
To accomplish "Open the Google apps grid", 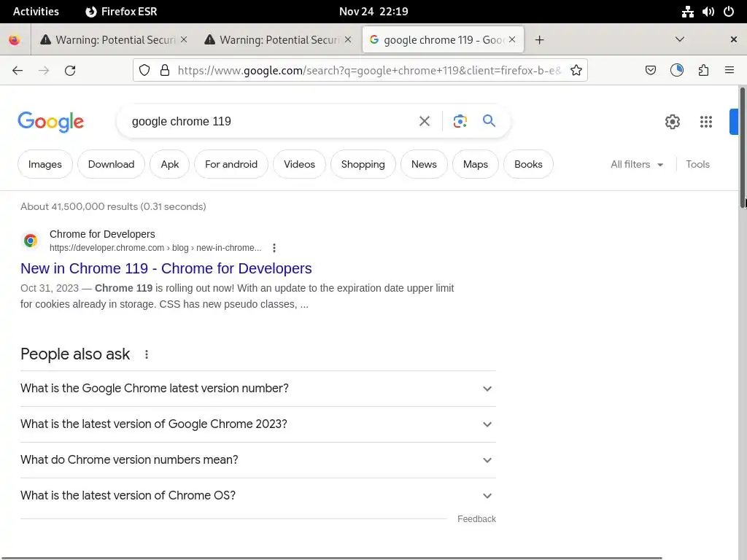I will tap(706, 122).
